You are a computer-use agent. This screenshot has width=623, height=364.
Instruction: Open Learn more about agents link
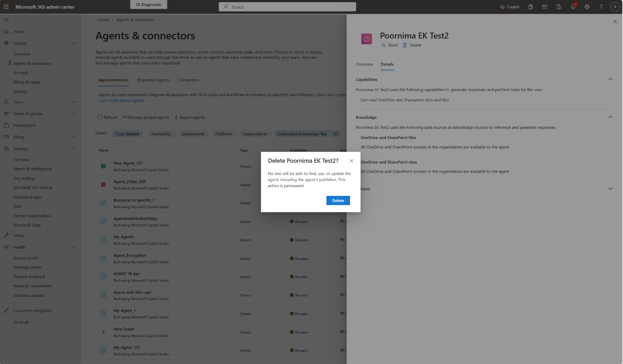pyautogui.click(x=121, y=101)
